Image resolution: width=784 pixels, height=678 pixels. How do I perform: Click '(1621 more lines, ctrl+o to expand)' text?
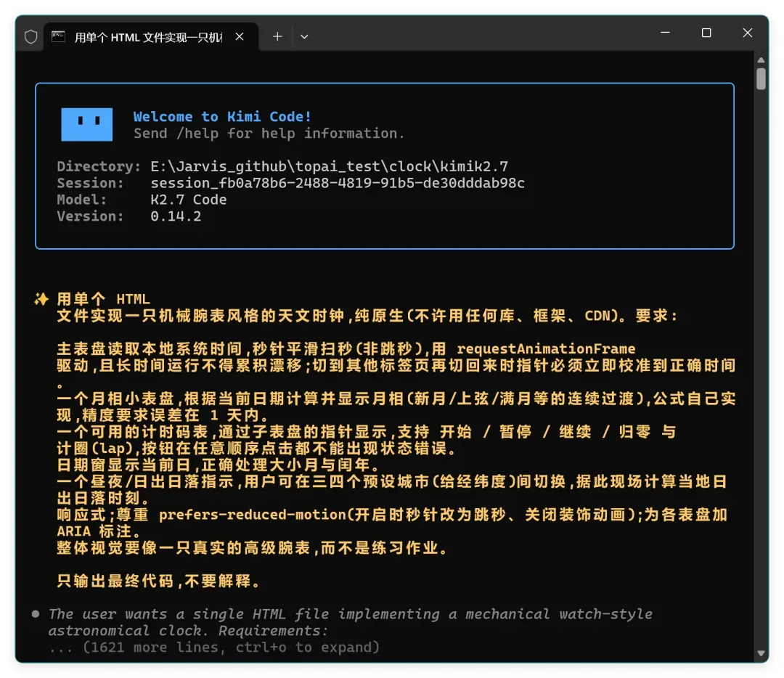pos(231,648)
